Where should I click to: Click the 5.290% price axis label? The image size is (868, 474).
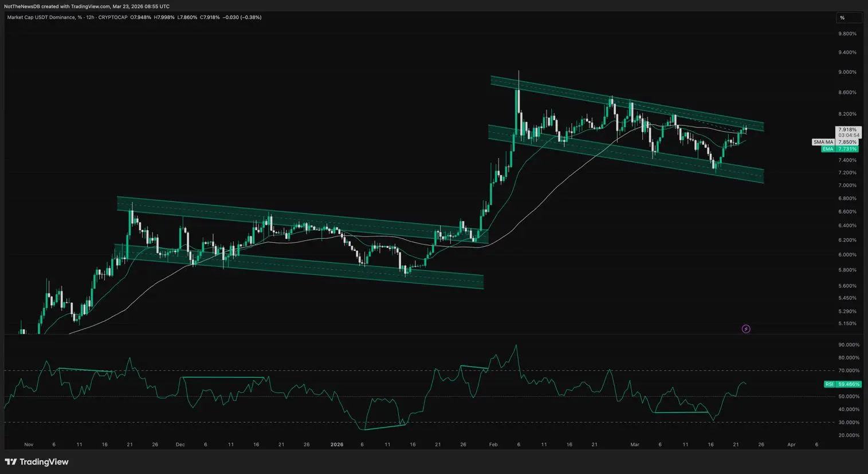847,311
